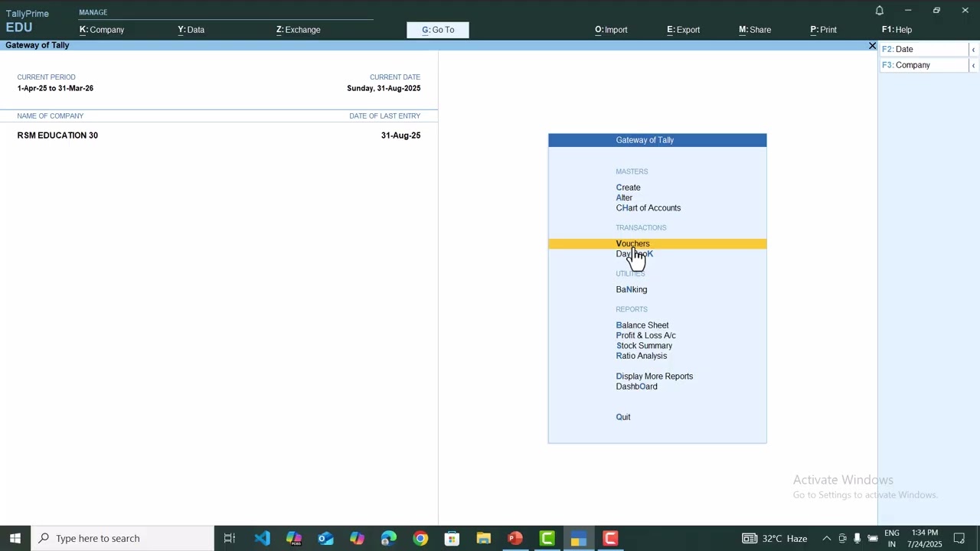Open the green Camtasia icon on taskbar
Viewport: 980px width, 551px height.
(547, 539)
